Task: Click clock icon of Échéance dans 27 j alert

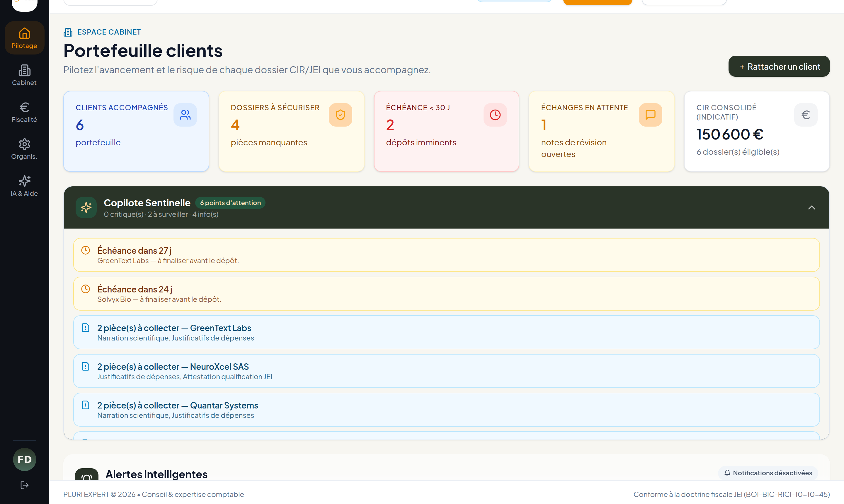Action: tap(86, 250)
